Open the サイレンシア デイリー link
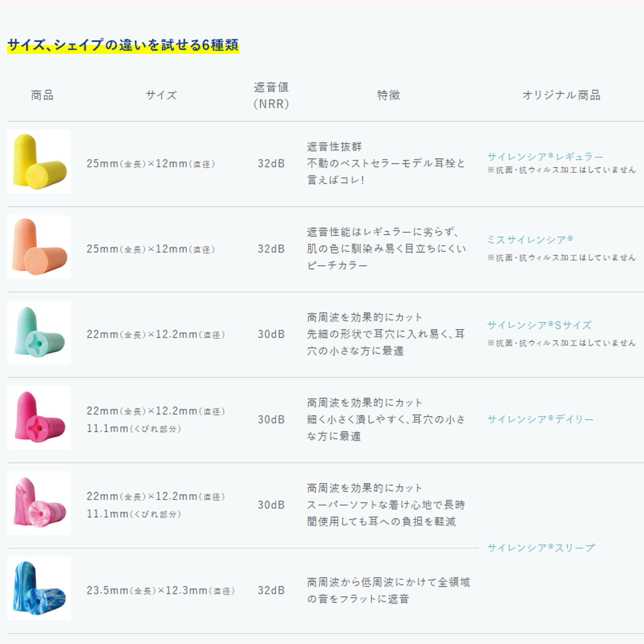 pyautogui.click(x=540, y=419)
